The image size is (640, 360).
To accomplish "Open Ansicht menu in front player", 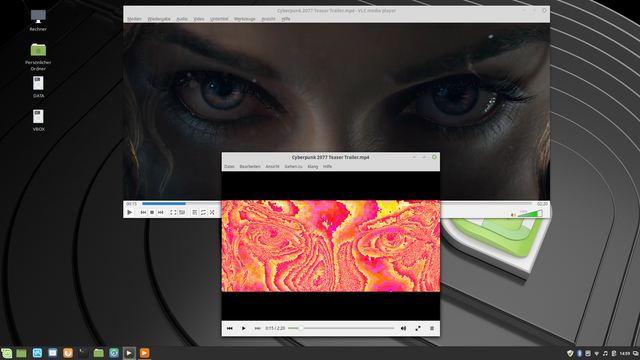I will pos(272,167).
